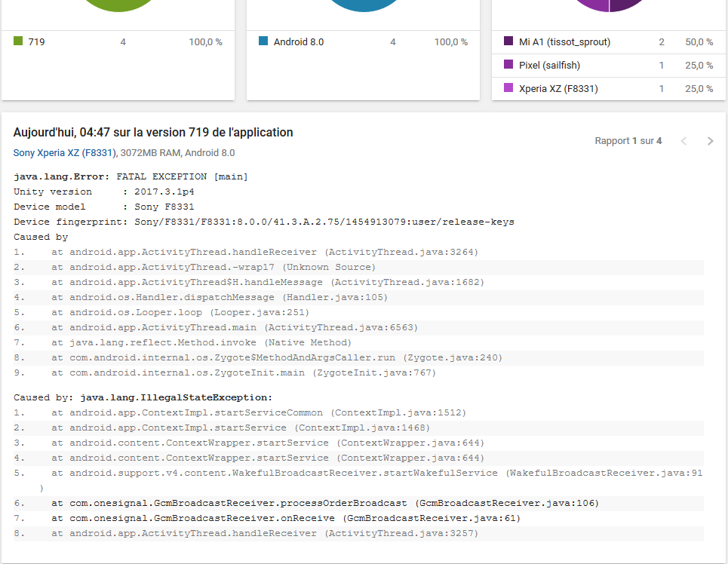The height and width of the screenshot is (564, 728).
Task: Click the WakefulBroadcastReceiver.startWakefulService stack line
Action: [358, 480]
